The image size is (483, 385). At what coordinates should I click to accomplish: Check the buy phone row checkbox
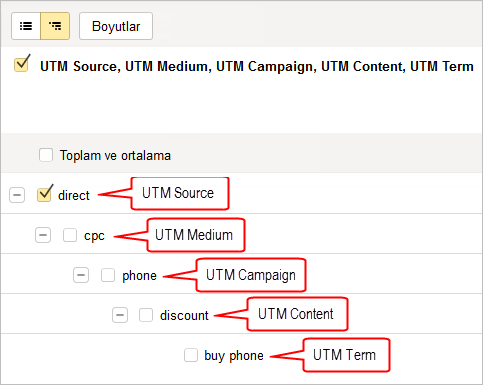click(x=191, y=355)
